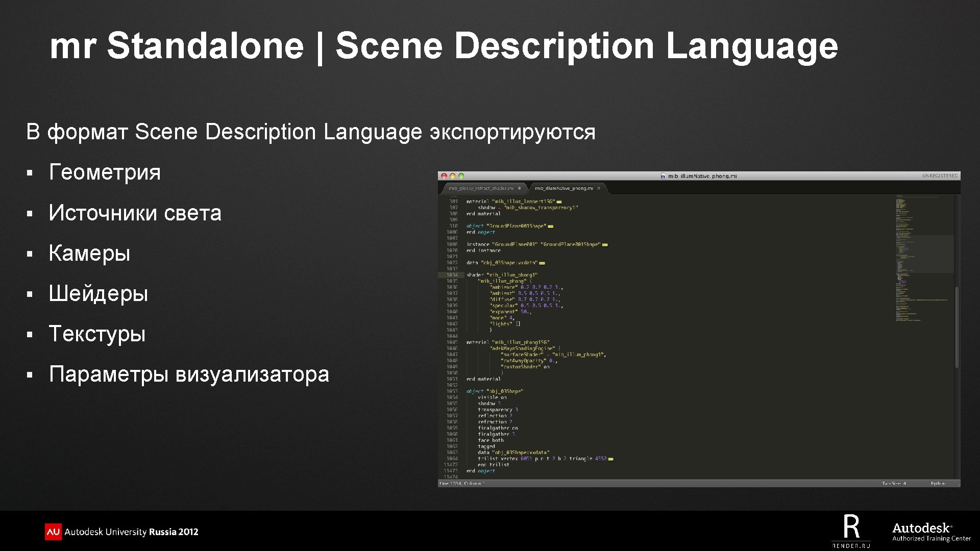Open the Tab Size: 4 status menu

click(x=894, y=483)
